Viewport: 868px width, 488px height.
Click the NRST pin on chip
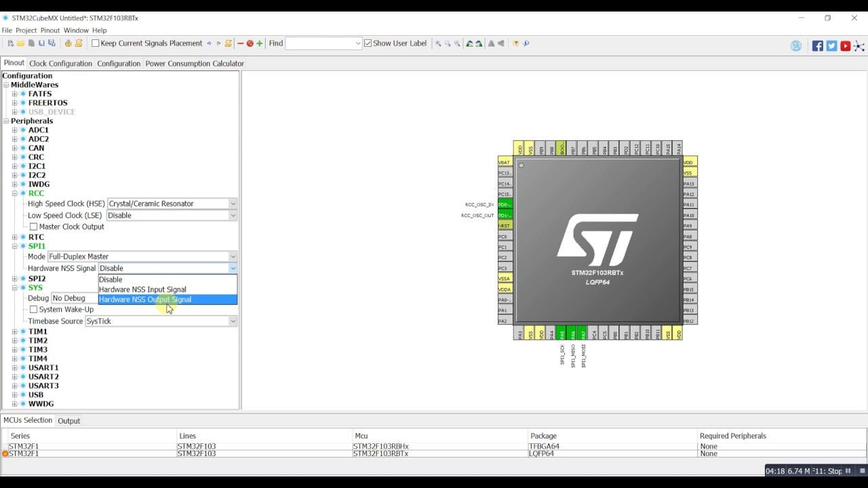click(505, 226)
